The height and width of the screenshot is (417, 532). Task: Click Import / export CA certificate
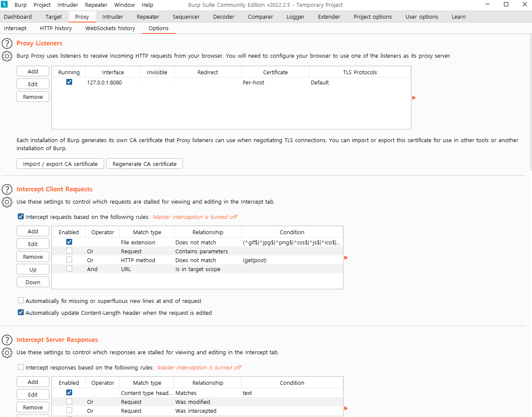(60, 164)
